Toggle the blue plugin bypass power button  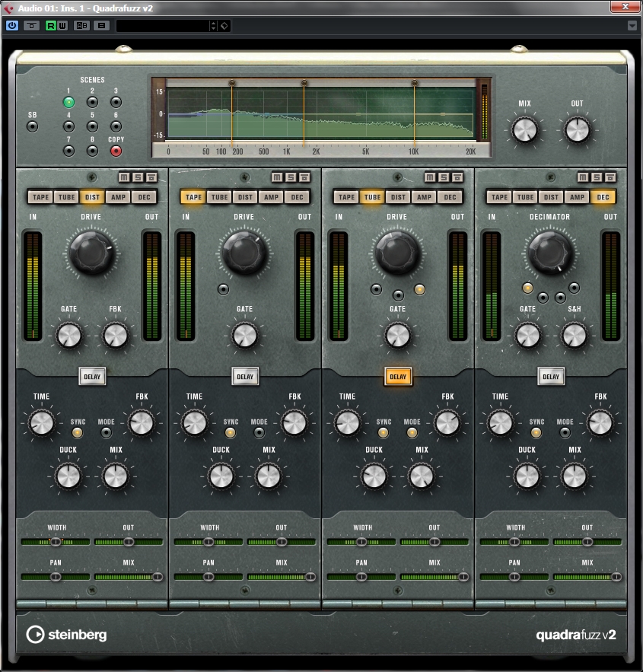point(12,26)
